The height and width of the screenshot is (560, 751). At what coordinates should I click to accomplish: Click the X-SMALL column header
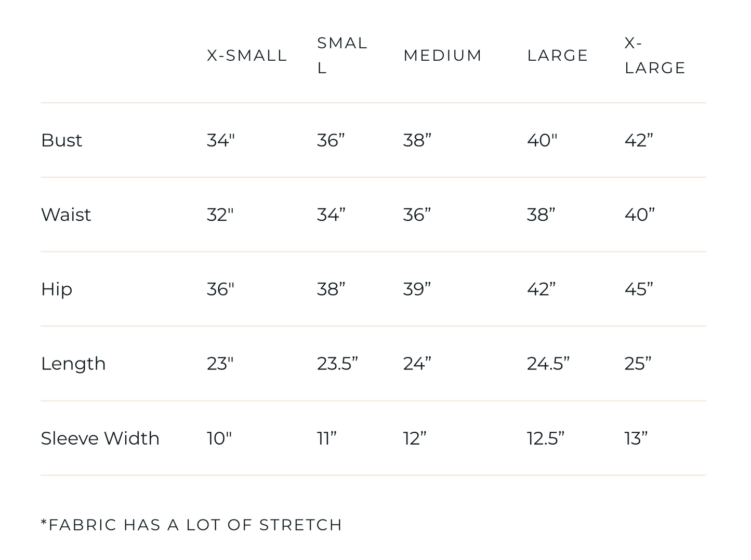[247, 56]
